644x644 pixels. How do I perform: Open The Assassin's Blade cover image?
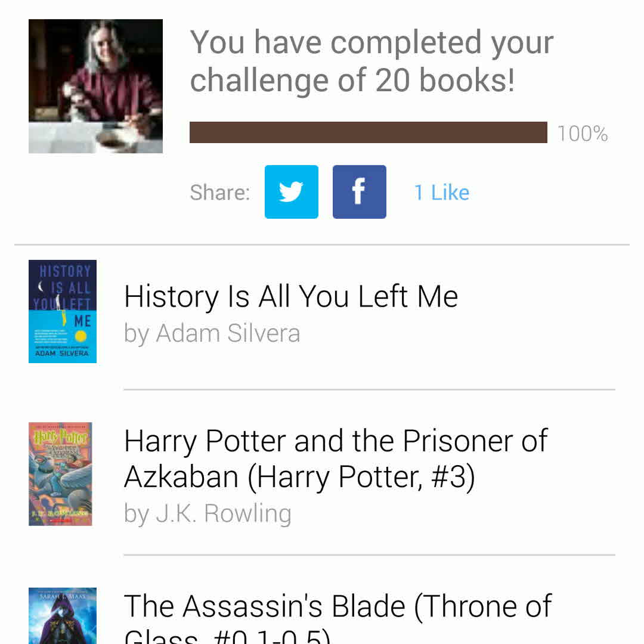(62, 615)
